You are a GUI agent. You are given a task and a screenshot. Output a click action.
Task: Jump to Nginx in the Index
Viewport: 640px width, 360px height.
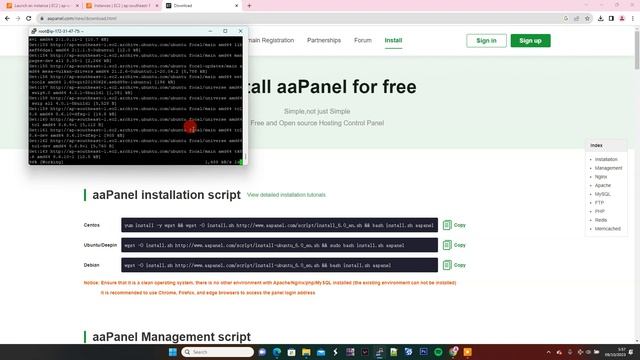pyautogui.click(x=601, y=177)
